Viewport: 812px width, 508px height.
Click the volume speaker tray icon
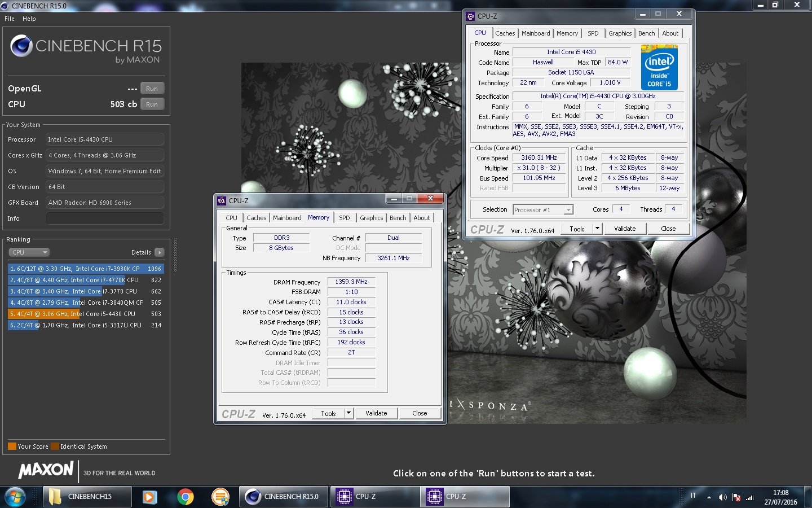coord(723,497)
